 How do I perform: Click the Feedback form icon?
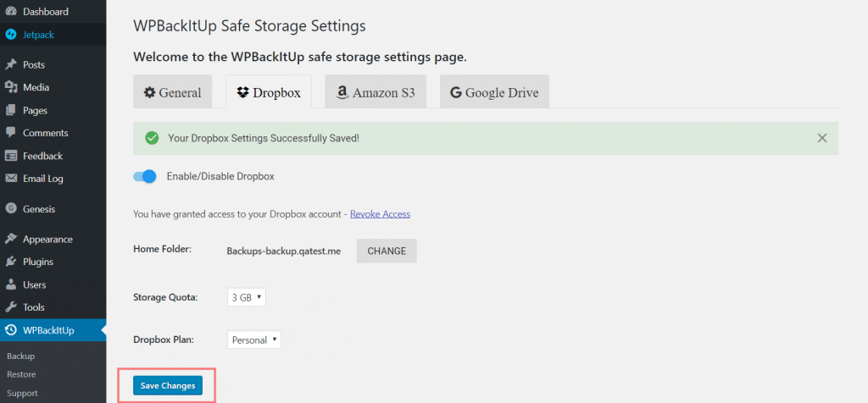click(x=10, y=156)
